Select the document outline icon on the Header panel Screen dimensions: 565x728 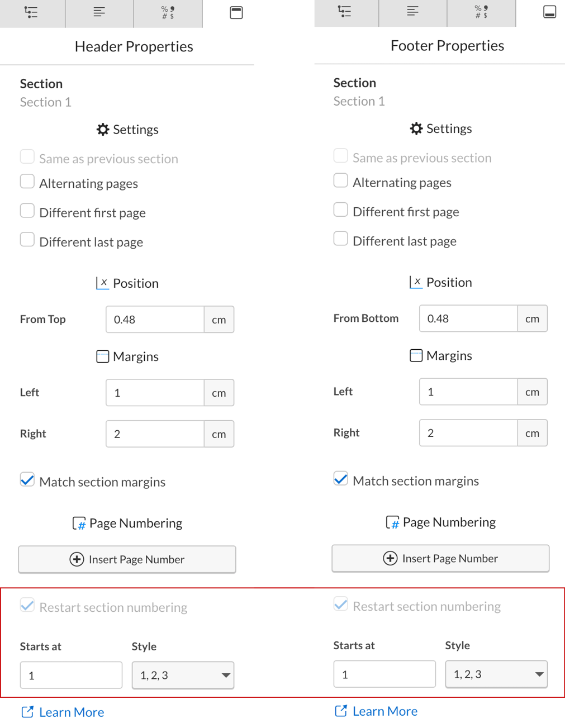click(32, 13)
